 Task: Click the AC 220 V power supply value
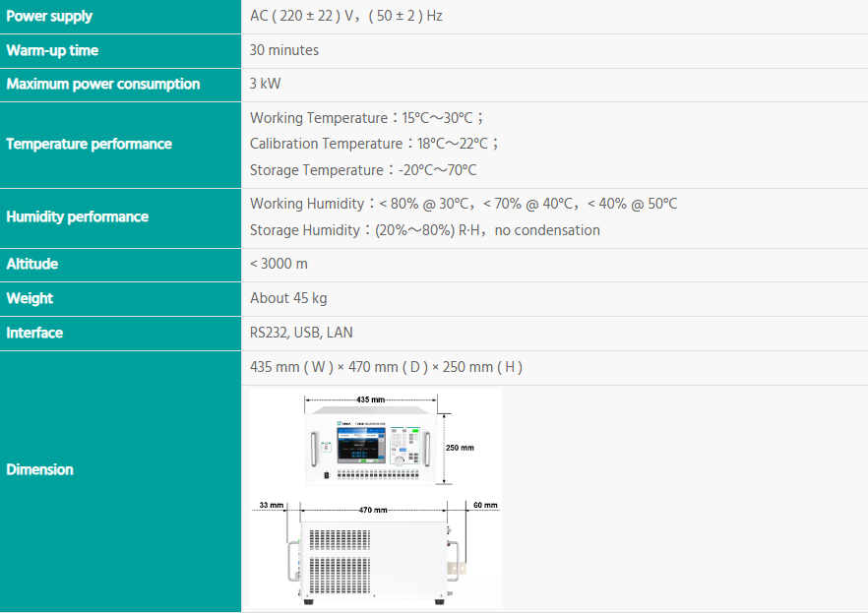(345, 17)
